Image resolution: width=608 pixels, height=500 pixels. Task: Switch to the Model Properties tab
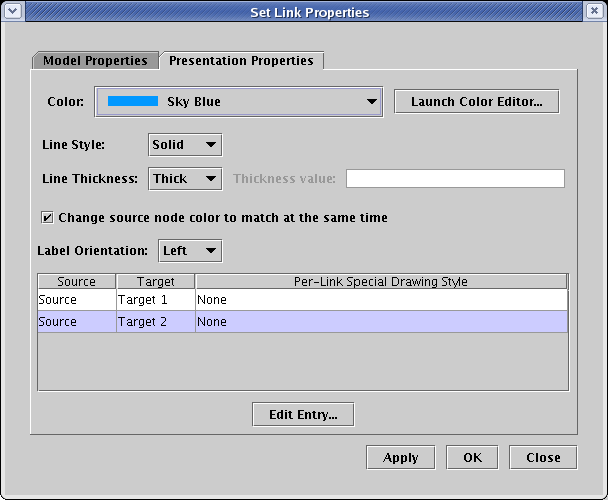[95, 61]
